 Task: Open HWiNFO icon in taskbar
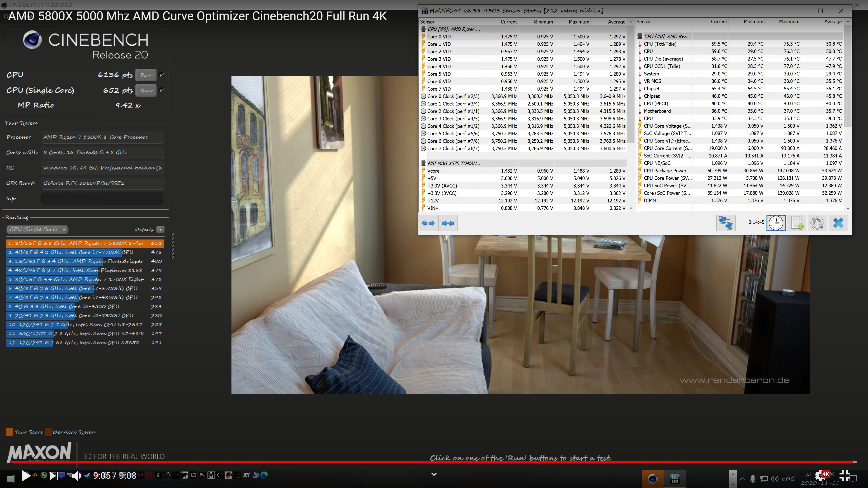[675, 479]
